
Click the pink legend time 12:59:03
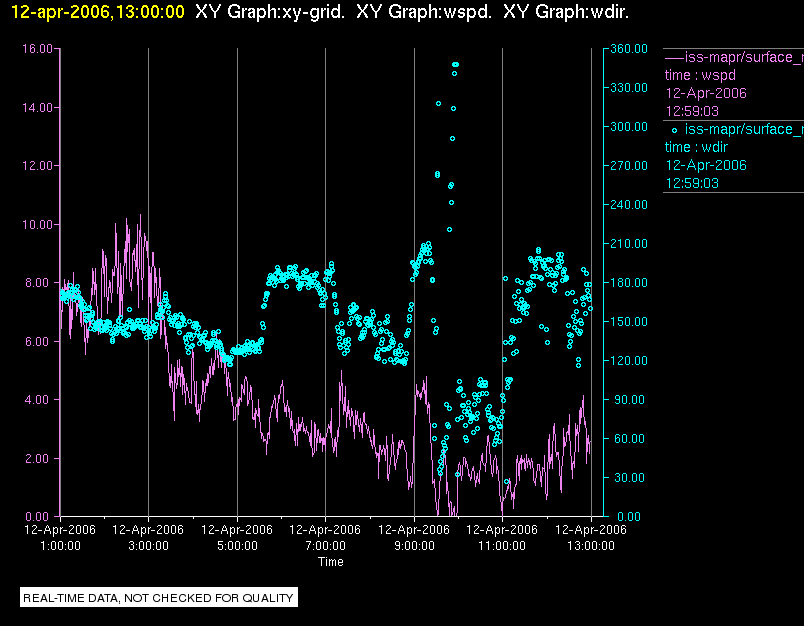coord(692,111)
